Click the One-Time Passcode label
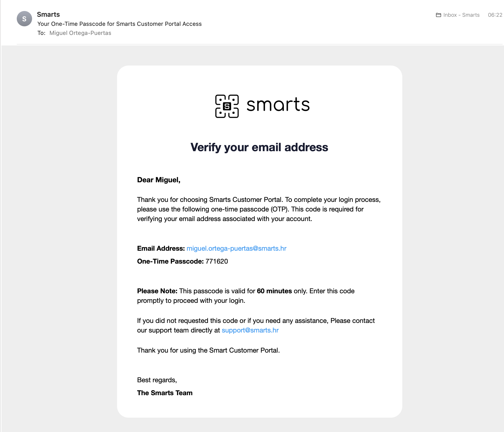 pyautogui.click(x=170, y=261)
